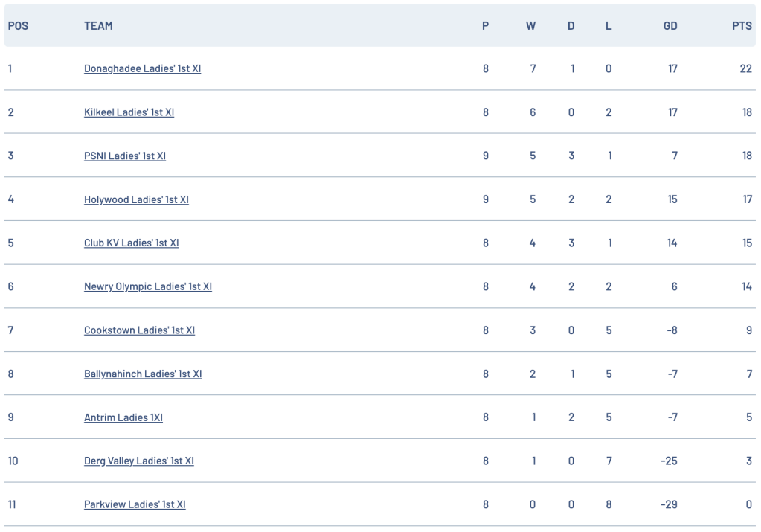Open Holywood Ladies' 1st XI link

click(136, 199)
